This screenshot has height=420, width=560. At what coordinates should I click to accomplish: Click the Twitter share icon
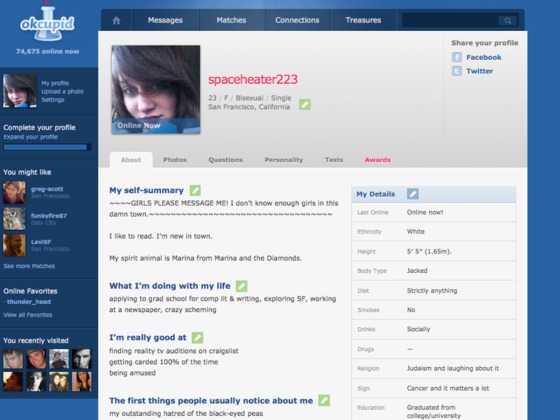point(457,71)
